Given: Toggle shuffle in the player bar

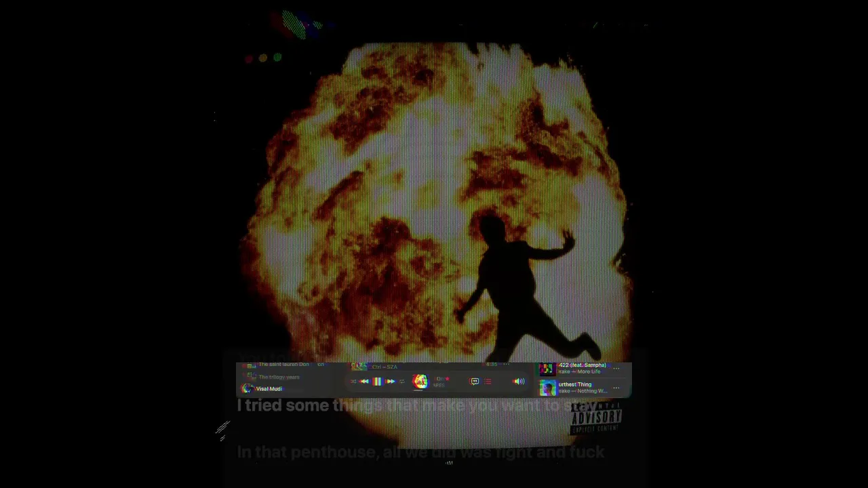Looking at the screenshot, I should tap(353, 382).
